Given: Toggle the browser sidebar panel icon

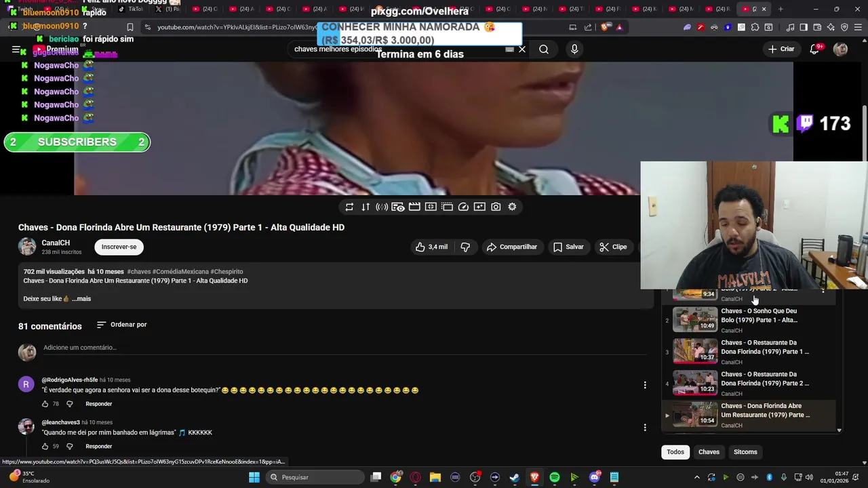Looking at the screenshot, I should point(804,27).
